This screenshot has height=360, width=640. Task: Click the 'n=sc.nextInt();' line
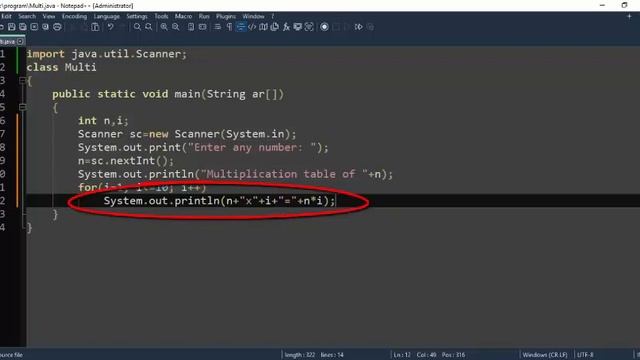[x=126, y=161]
